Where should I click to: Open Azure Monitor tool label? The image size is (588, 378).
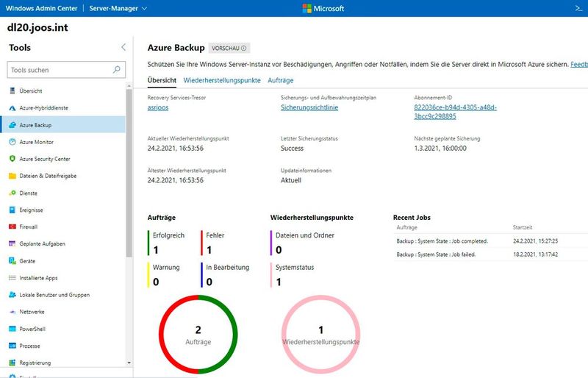coord(36,142)
